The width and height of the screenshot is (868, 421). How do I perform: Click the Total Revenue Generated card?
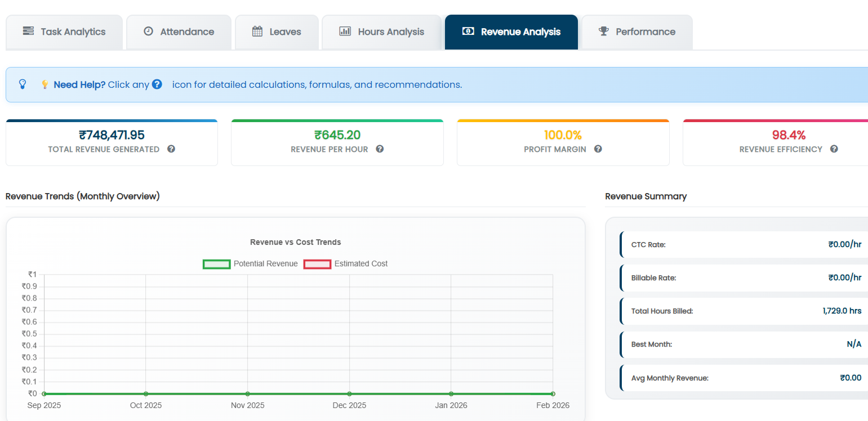(112, 142)
